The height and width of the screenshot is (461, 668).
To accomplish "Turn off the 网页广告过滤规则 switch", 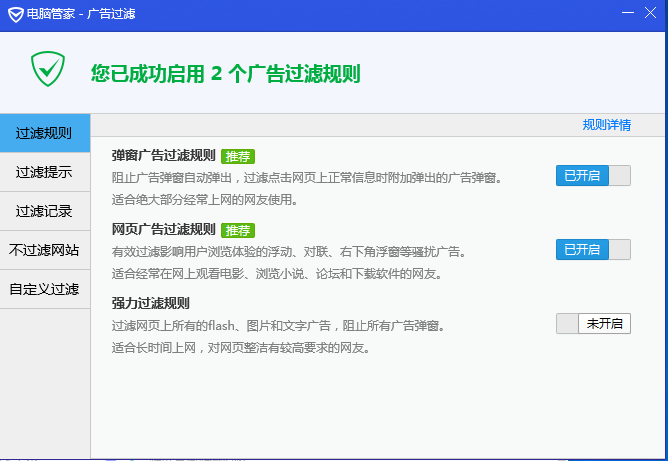I will click(593, 250).
